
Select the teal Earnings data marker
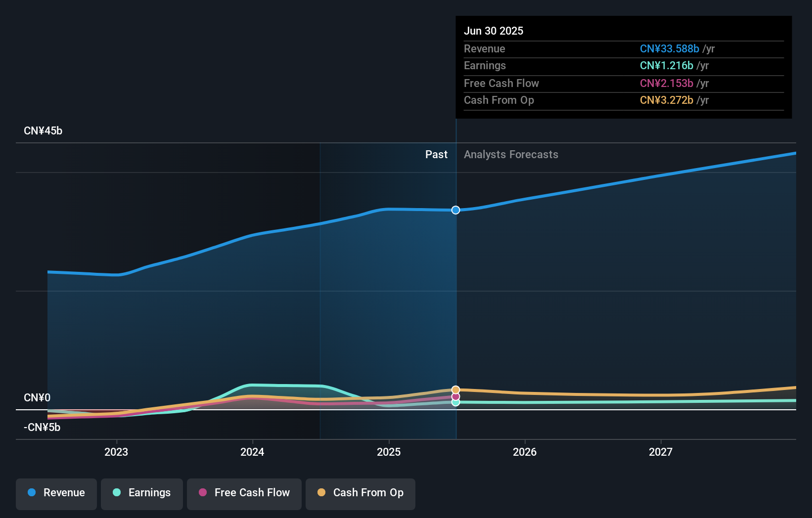455,402
